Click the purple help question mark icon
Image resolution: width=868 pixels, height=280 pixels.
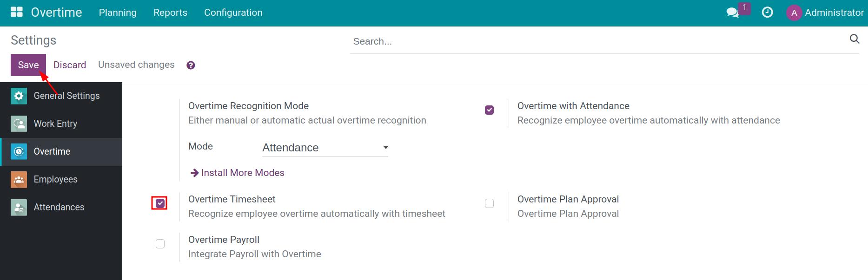click(191, 65)
